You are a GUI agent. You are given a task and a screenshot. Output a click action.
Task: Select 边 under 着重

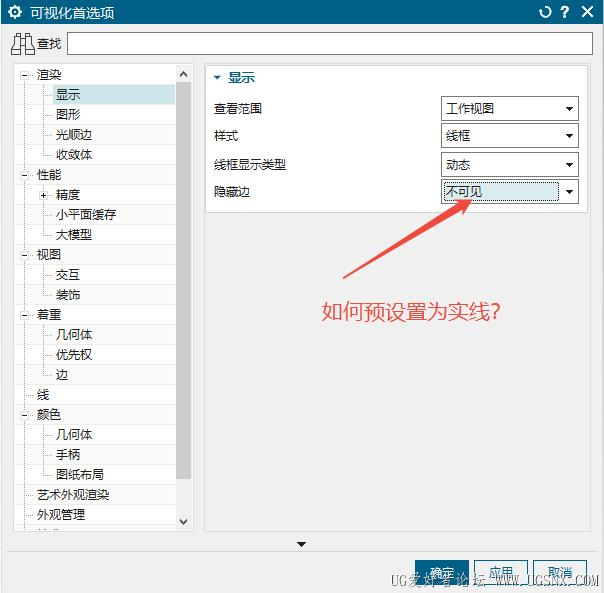click(62, 375)
